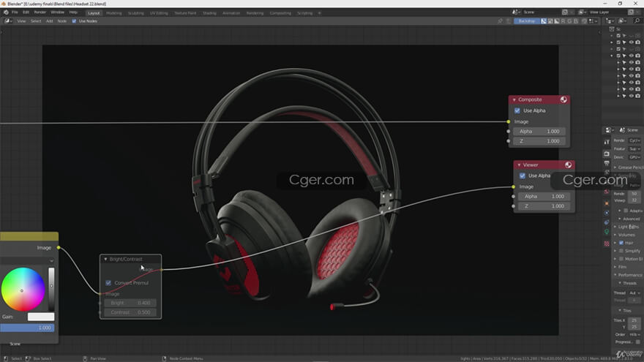Screen dimensions: 644x362
Task: Click the blue 1.000 factor slider
Action: 27,328
